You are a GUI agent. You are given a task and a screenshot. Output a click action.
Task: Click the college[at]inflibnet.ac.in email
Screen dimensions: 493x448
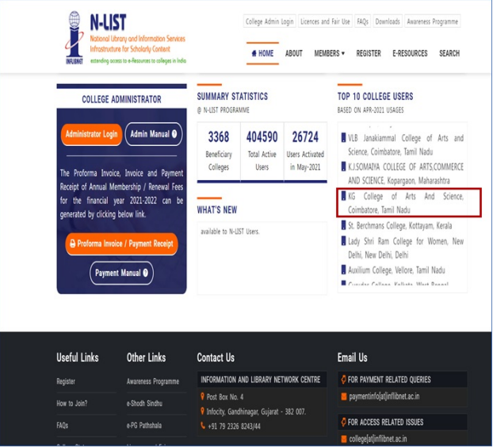coord(378,438)
